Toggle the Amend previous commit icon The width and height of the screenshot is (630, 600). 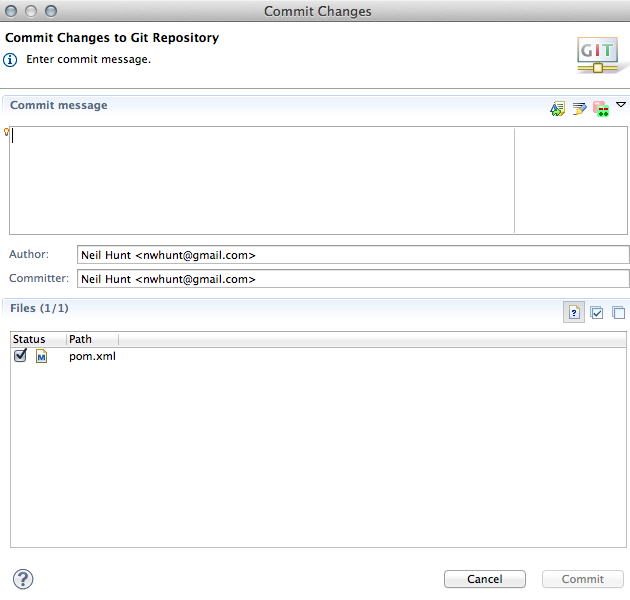pyautogui.click(x=557, y=109)
